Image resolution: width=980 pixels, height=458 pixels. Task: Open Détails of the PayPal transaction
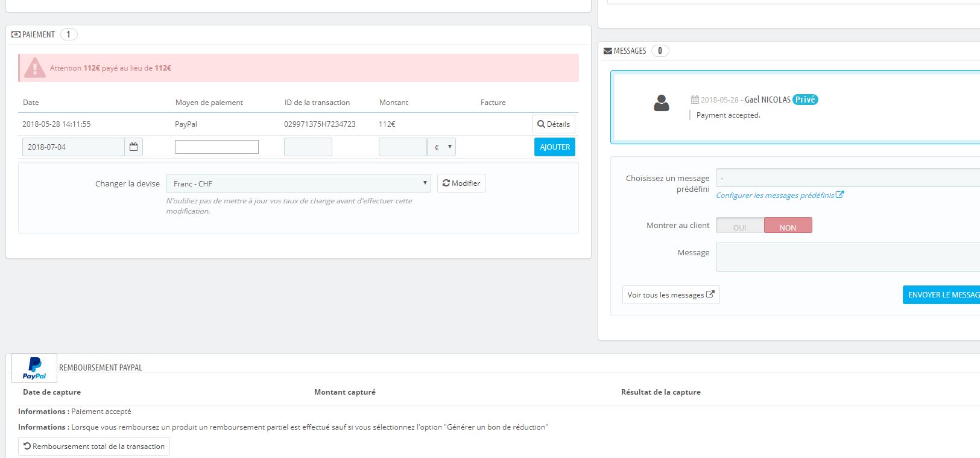(554, 124)
